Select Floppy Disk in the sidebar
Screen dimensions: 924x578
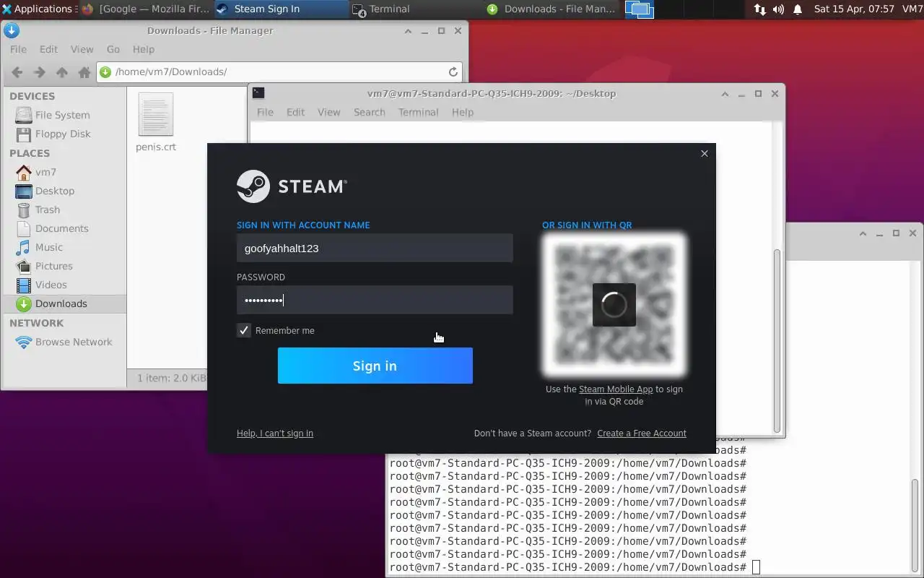[x=63, y=134]
